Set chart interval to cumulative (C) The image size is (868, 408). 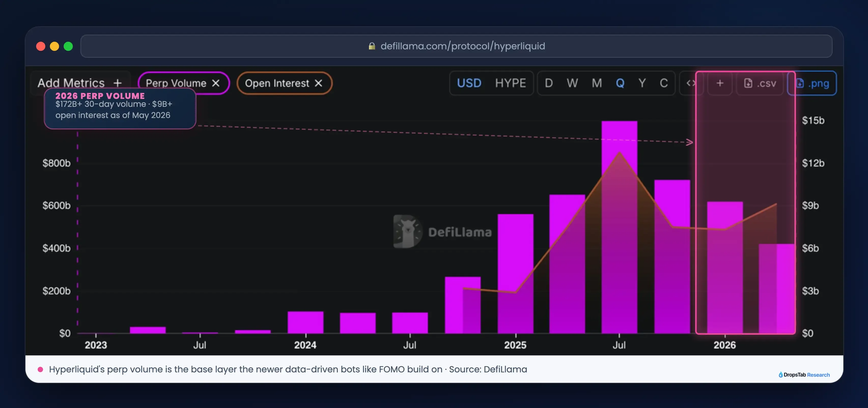[x=663, y=83]
